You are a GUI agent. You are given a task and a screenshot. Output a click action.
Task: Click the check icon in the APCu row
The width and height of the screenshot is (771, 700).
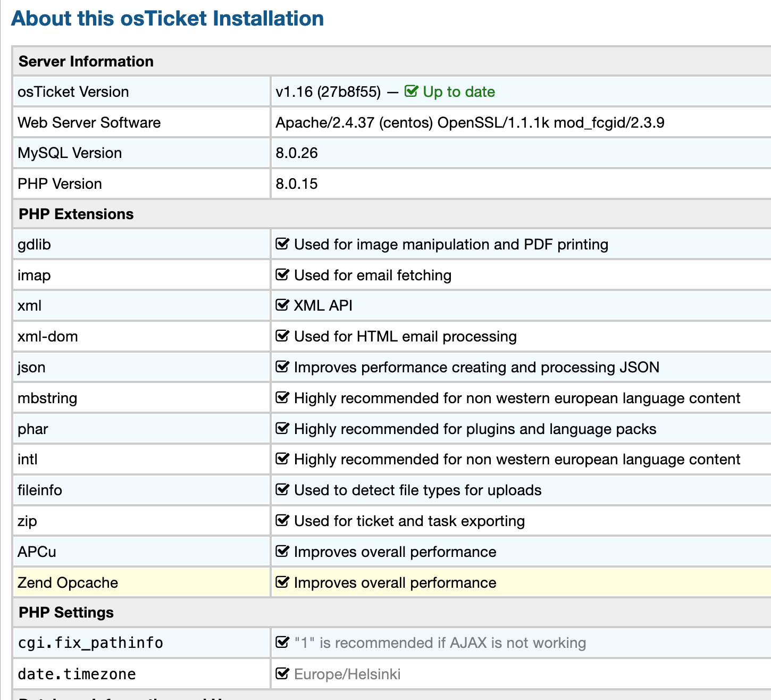click(x=282, y=552)
